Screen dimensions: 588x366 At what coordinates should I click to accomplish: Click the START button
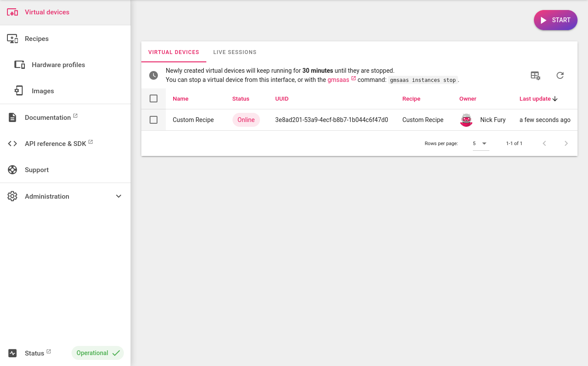(556, 20)
